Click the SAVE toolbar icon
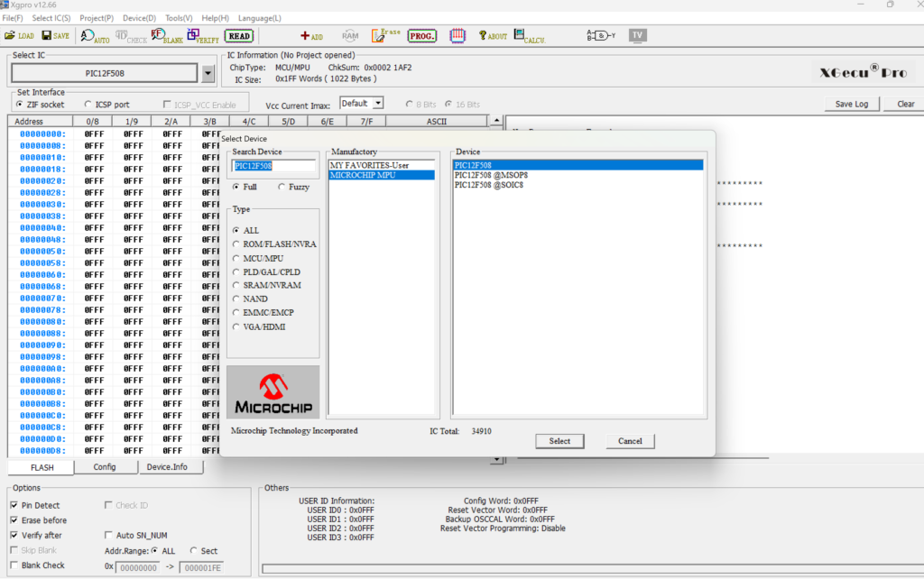 click(55, 36)
